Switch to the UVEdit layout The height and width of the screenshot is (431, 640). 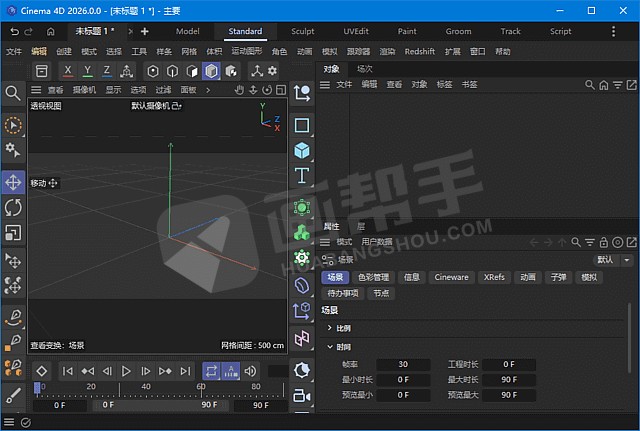[356, 31]
